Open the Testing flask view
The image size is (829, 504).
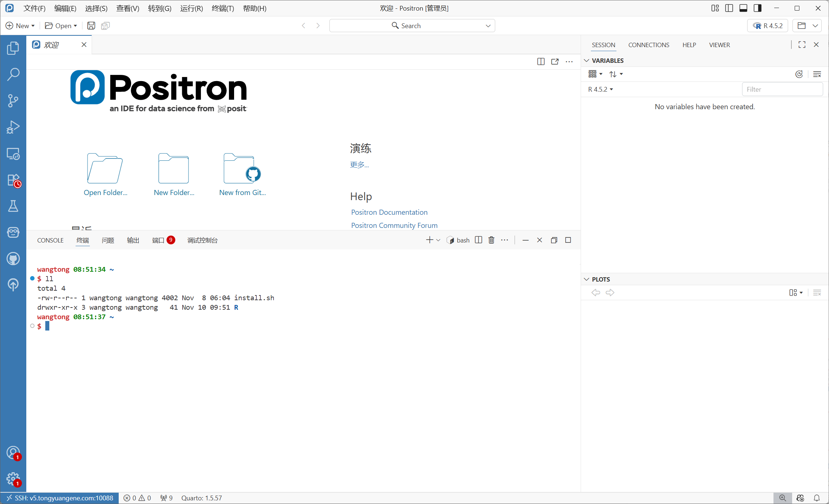(13, 206)
